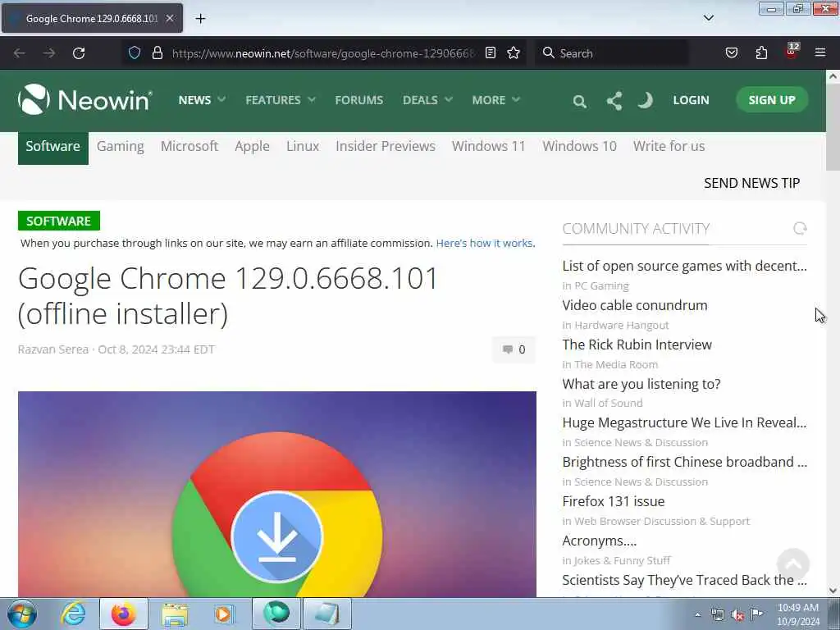Click the LOGIN link
This screenshot has width=840, height=630.
[691, 100]
